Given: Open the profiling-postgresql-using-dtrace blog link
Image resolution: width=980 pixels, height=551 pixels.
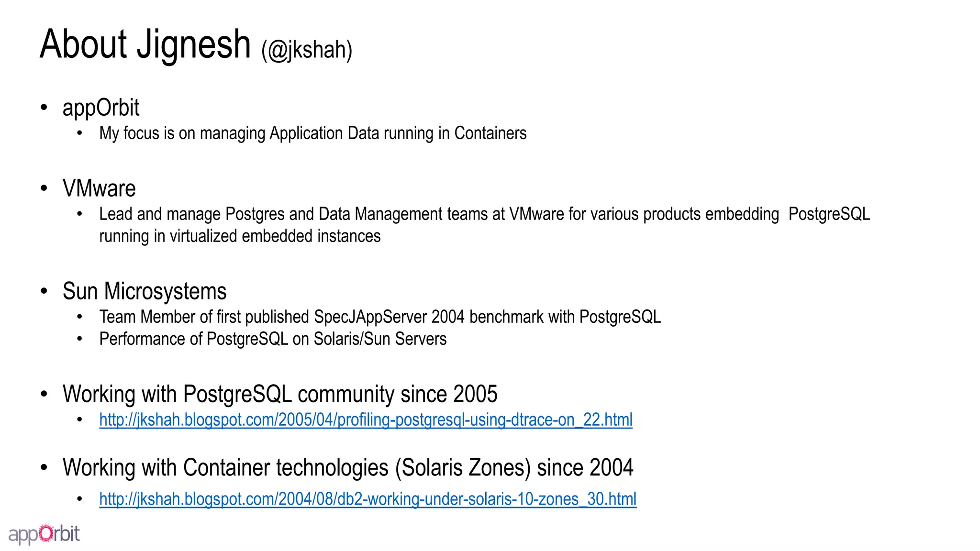Looking at the screenshot, I should tap(366, 420).
